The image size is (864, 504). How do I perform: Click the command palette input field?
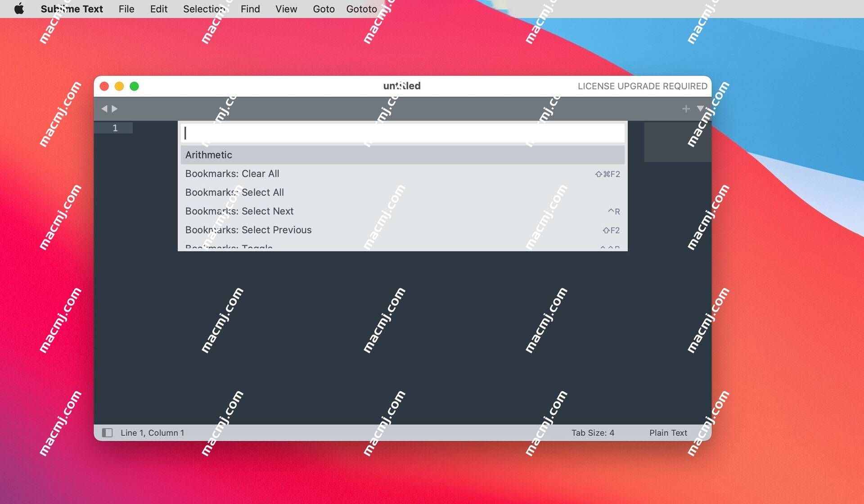click(x=402, y=133)
